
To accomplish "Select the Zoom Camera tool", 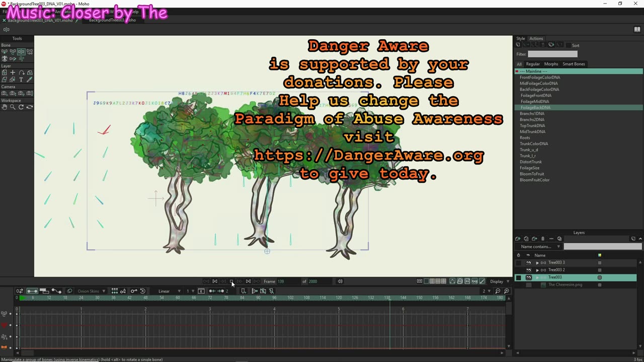I will click(x=13, y=93).
